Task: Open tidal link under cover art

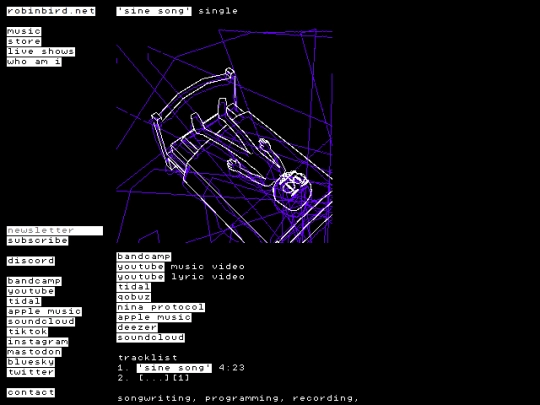Action: (134, 287)
